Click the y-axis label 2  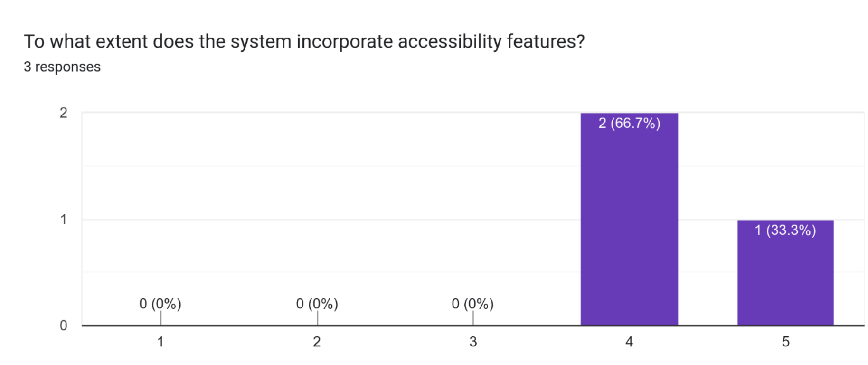point(64,113)
